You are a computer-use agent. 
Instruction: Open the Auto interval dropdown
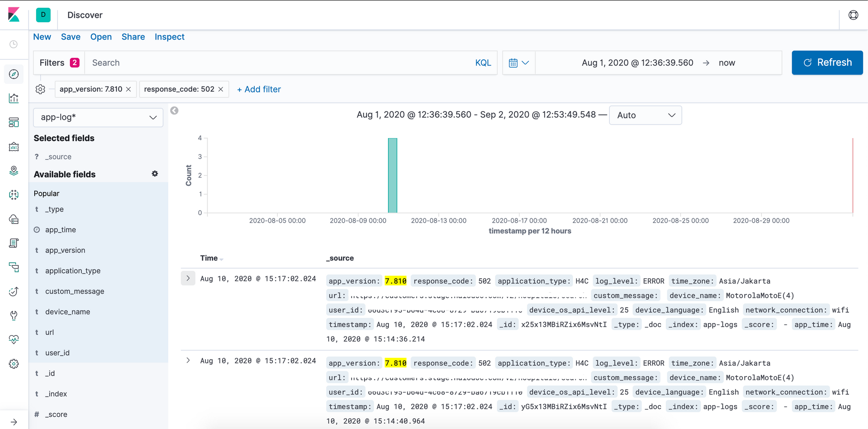click(x=645, y=115)
